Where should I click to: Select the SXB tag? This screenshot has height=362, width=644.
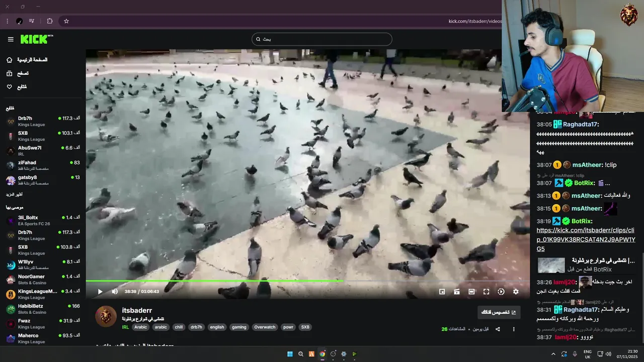click(305, 327)
